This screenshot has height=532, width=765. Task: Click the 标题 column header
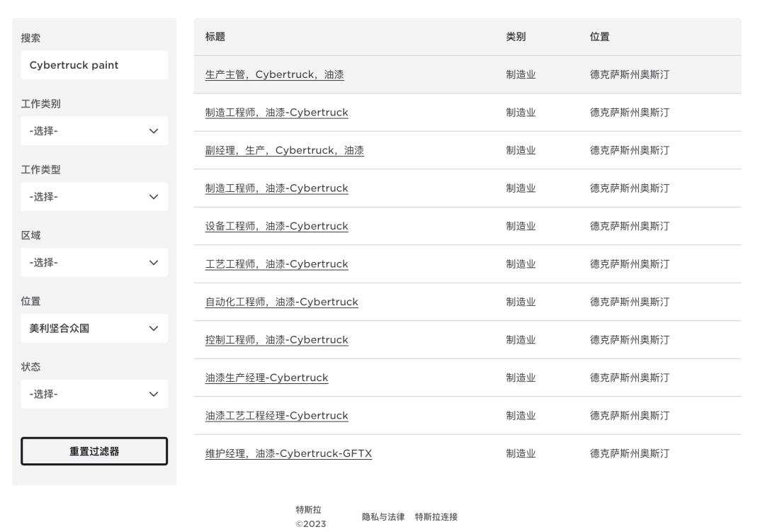(x=215, y=37)
